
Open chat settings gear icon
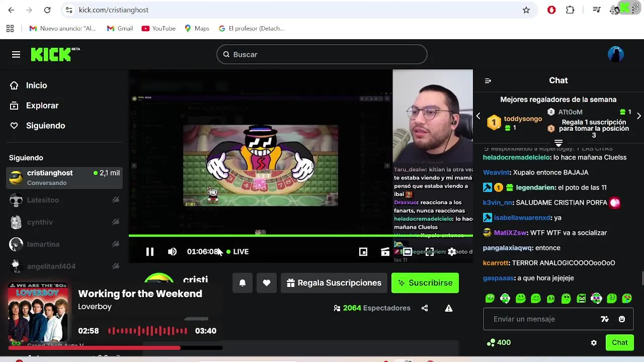pos(594,343)
